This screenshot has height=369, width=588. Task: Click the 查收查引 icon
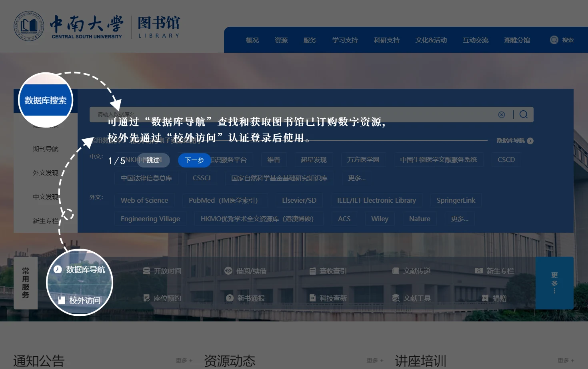click(x=312, y=271)
